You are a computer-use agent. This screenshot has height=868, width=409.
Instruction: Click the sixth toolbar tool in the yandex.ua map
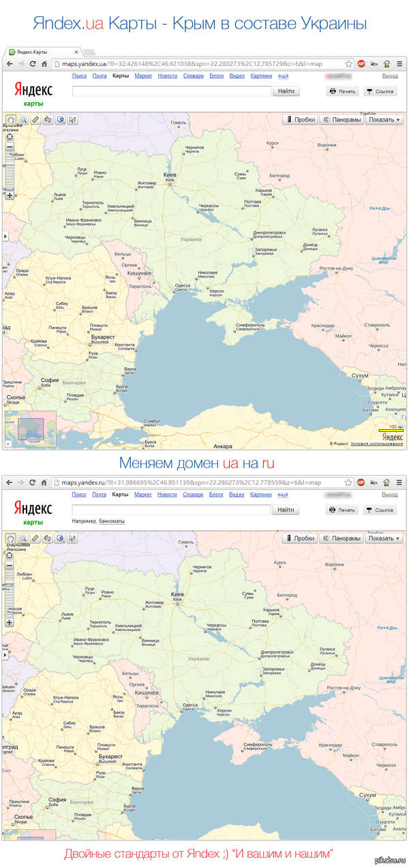[x=72, y=119]
